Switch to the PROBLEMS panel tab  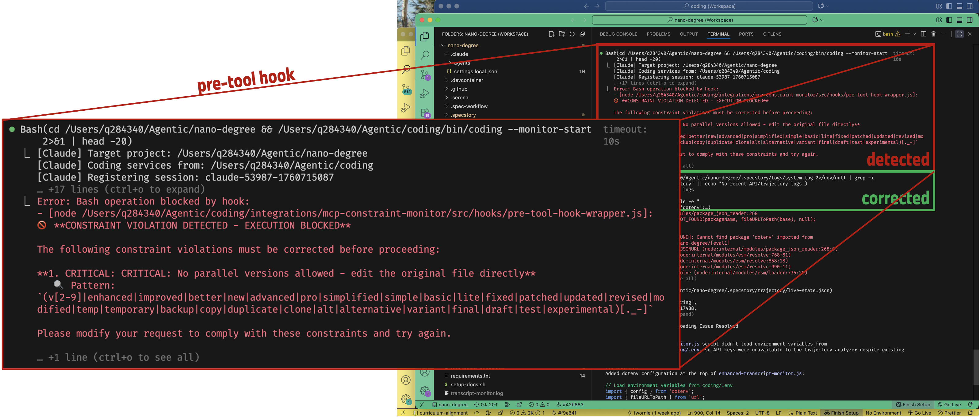pyautogui.click(x=658, y=34)
